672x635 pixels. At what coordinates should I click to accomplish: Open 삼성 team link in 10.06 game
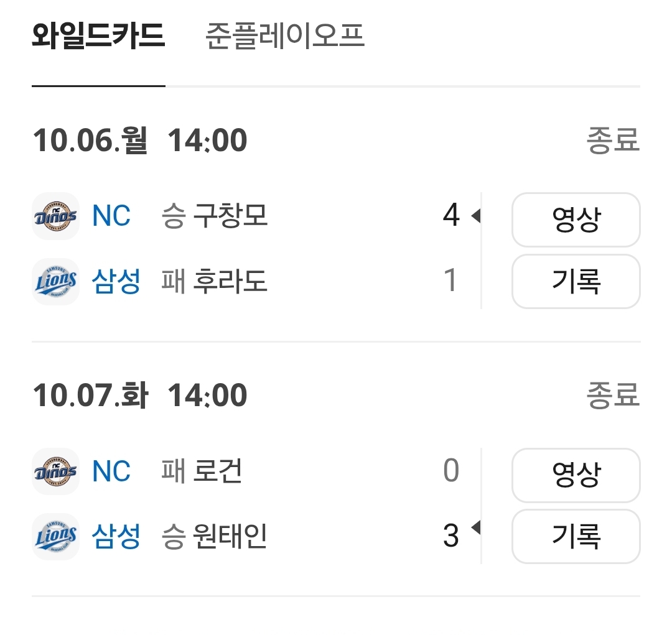(116, 282)
